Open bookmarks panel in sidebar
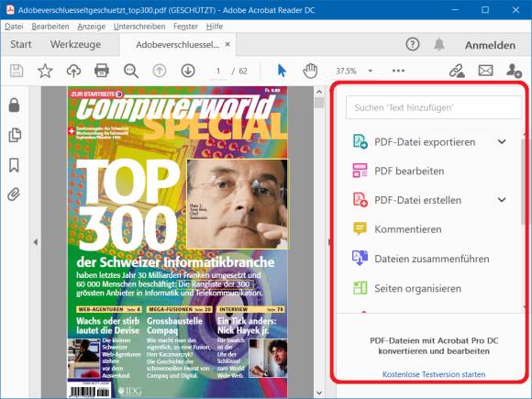This screenshot has height=399, width=532. coord(14,165)
